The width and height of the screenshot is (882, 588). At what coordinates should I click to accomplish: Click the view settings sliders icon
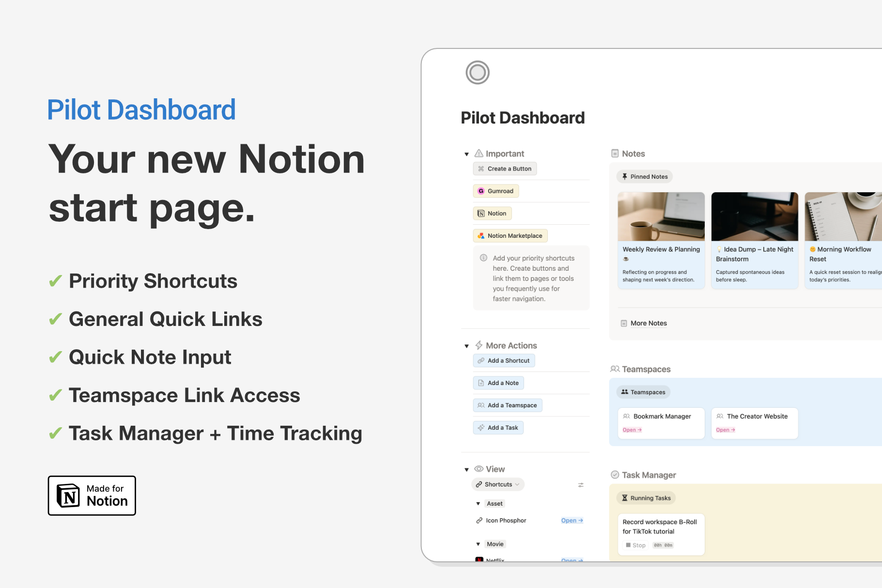(x=580, y=485)
